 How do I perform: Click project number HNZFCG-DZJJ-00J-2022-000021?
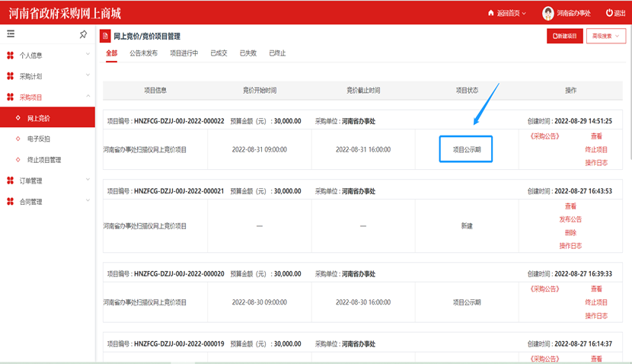179,191
